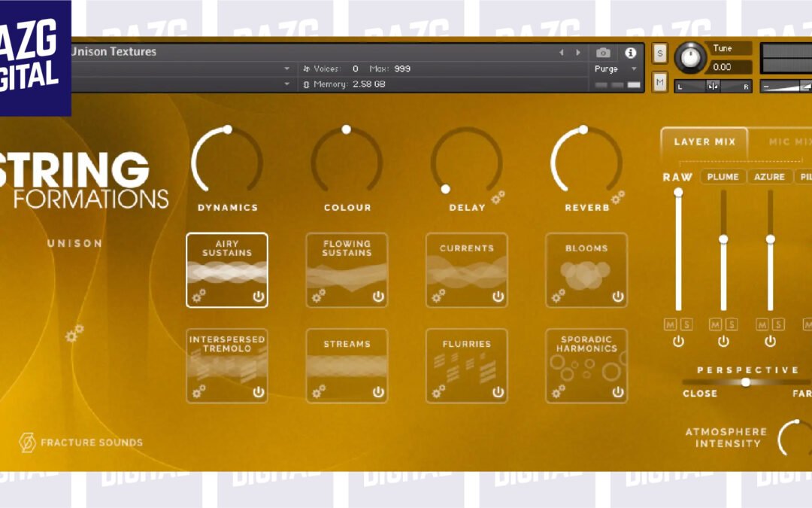The image size is (812, 508).
Task: Go to previous instrument arrow
Action: coord(562,53)
